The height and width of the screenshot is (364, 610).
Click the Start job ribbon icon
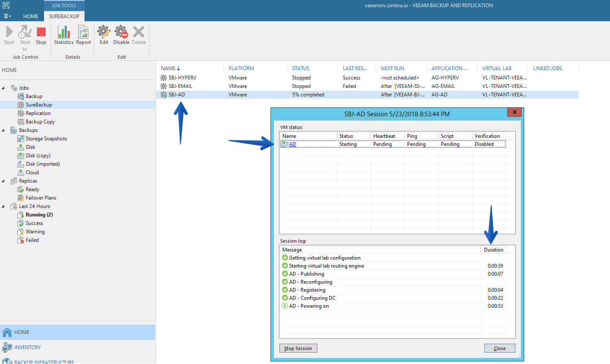tap(9, 35)
